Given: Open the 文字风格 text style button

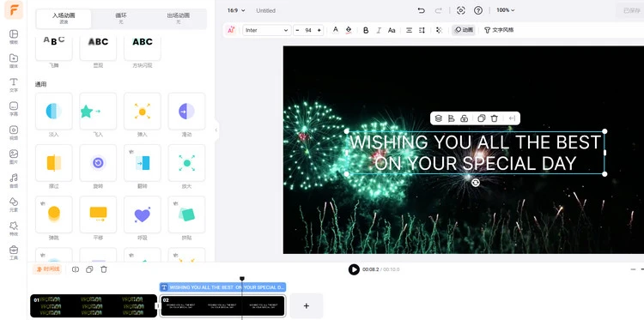Looking at the screenshot, I should [x=499, y=30].
